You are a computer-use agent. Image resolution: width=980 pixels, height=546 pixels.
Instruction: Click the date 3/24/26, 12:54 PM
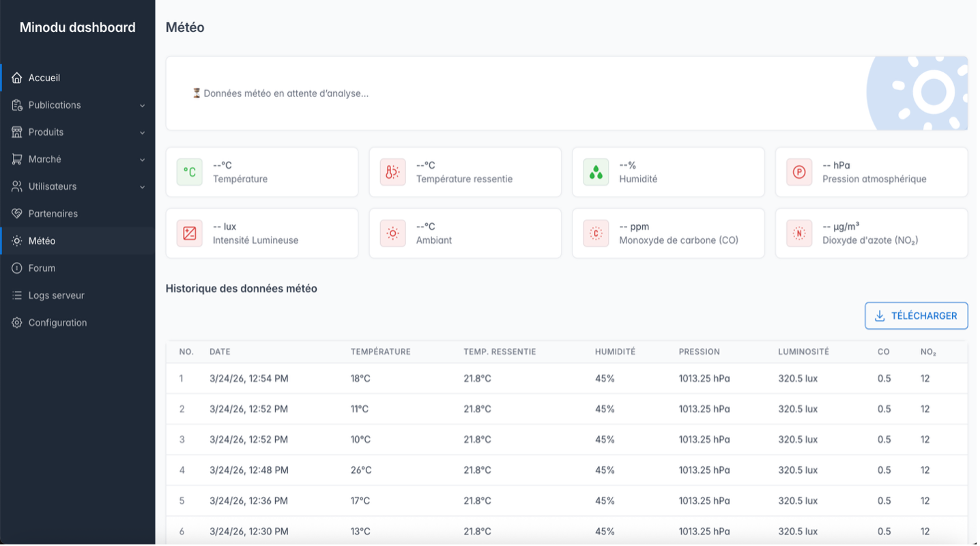(x=249, y=379)
